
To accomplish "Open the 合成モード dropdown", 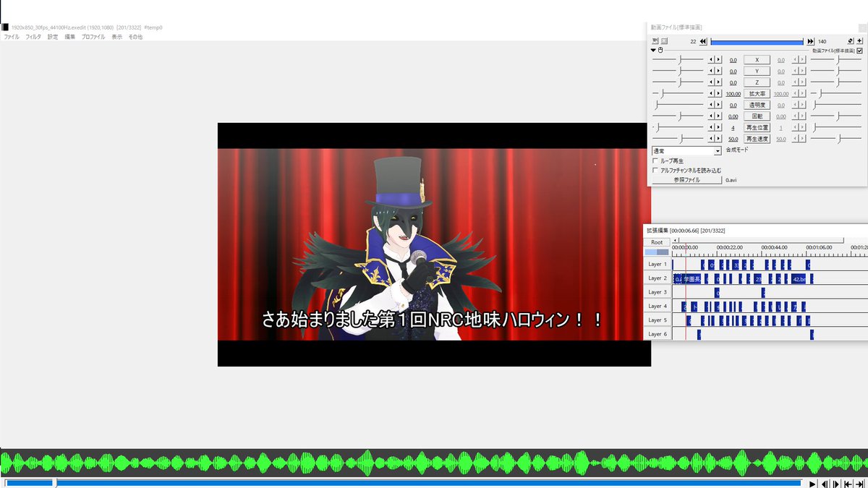I will 686,151.
